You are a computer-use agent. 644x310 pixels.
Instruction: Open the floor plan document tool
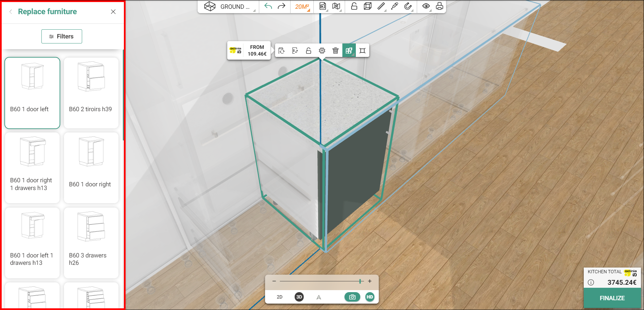(x=323, y=6)
